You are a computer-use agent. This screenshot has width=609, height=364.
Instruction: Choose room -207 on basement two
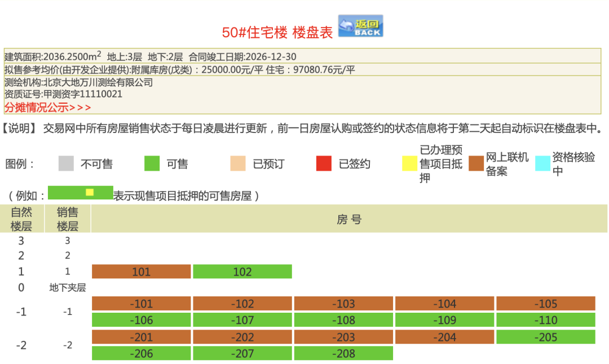pos(242,353)
